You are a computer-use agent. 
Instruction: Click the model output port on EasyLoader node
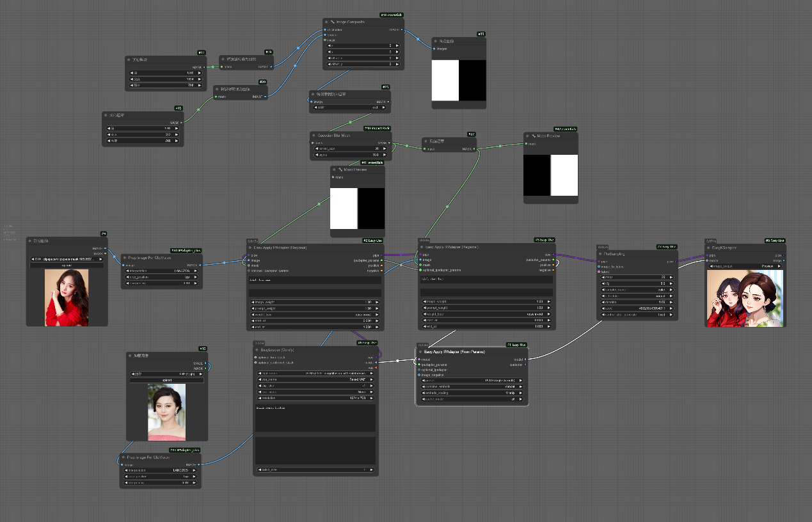pos(376,362)
